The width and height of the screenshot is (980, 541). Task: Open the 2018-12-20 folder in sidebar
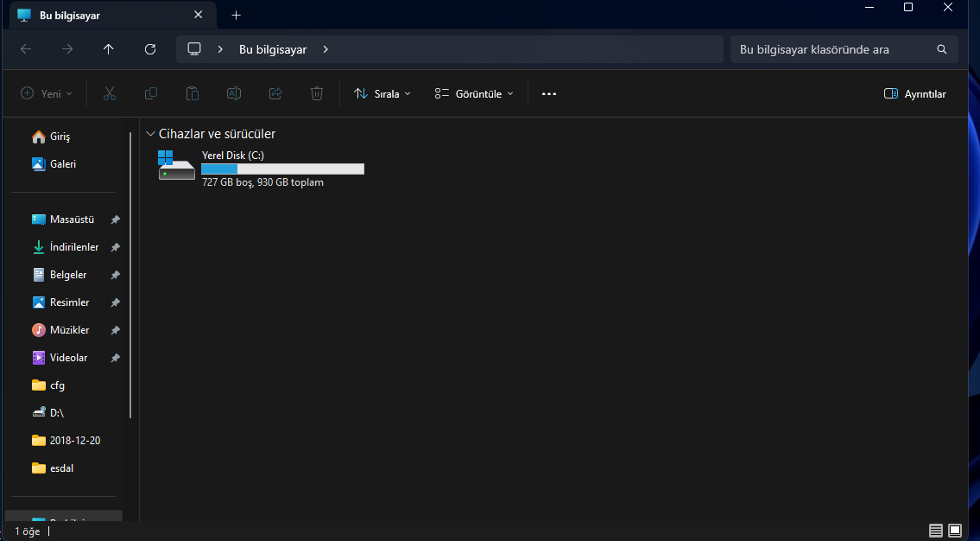[66, 440]
